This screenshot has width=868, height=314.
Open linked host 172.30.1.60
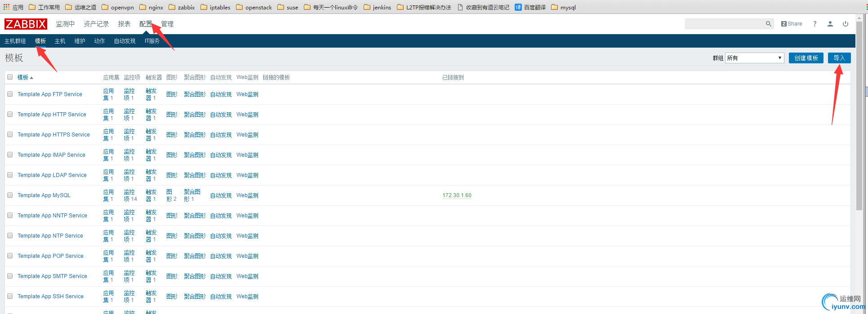coord(457,195)
